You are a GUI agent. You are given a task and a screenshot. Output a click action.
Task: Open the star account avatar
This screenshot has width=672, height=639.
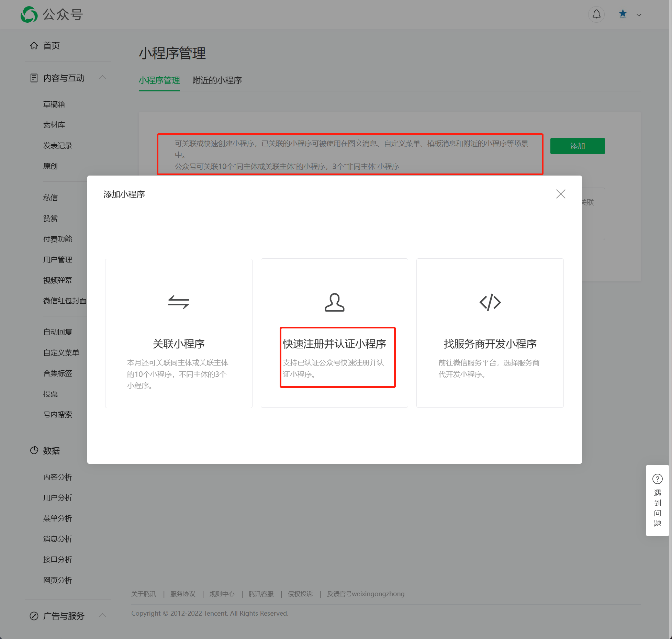click(x=623, y=14)
